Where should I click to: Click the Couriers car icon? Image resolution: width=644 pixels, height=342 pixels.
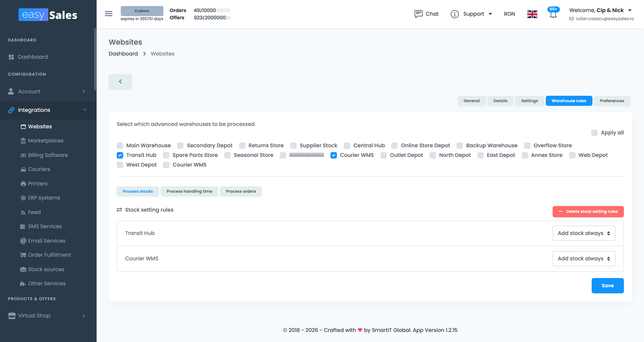point(23,169)
